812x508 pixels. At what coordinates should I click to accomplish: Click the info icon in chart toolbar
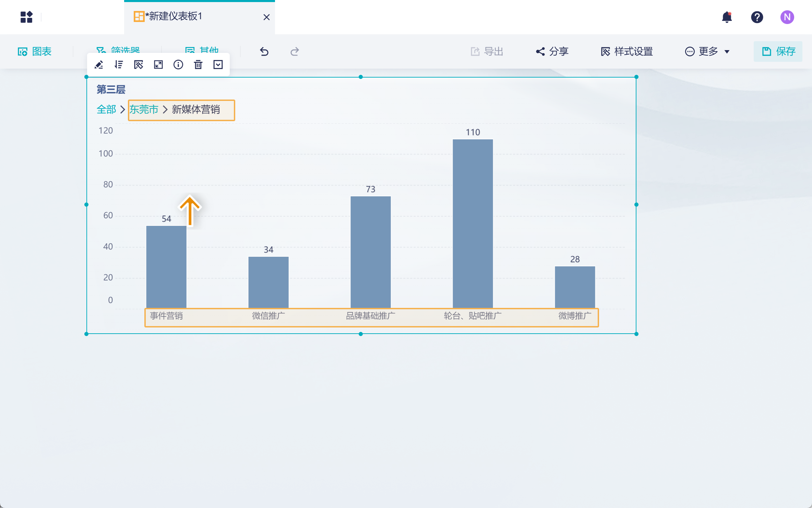coord(178,65)
